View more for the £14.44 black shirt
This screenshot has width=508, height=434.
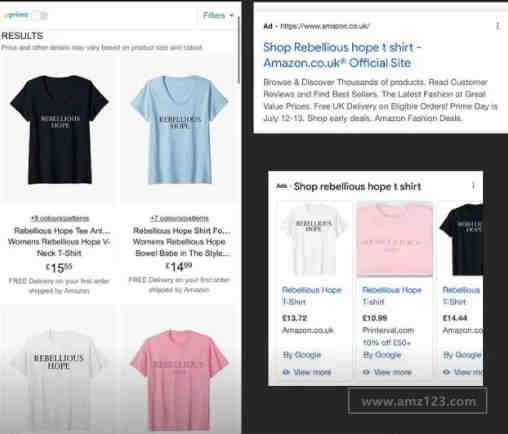[463, 372]
